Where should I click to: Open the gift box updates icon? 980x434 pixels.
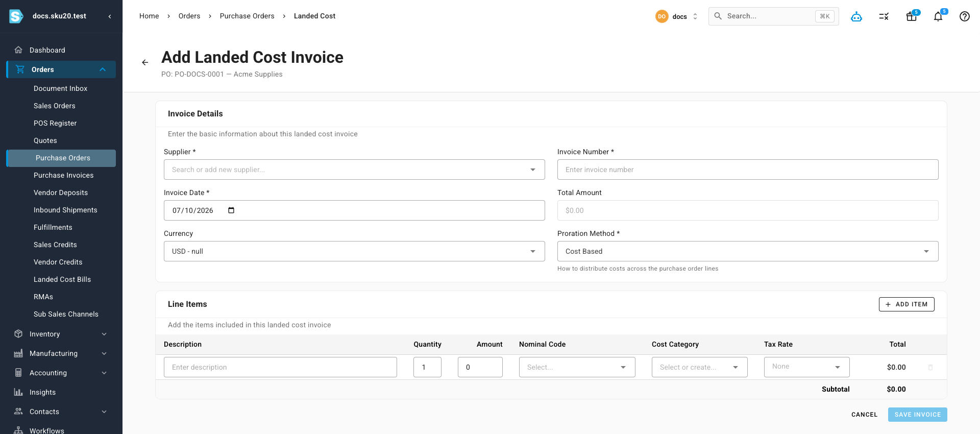pyautogui.click(x=912, y=16)
